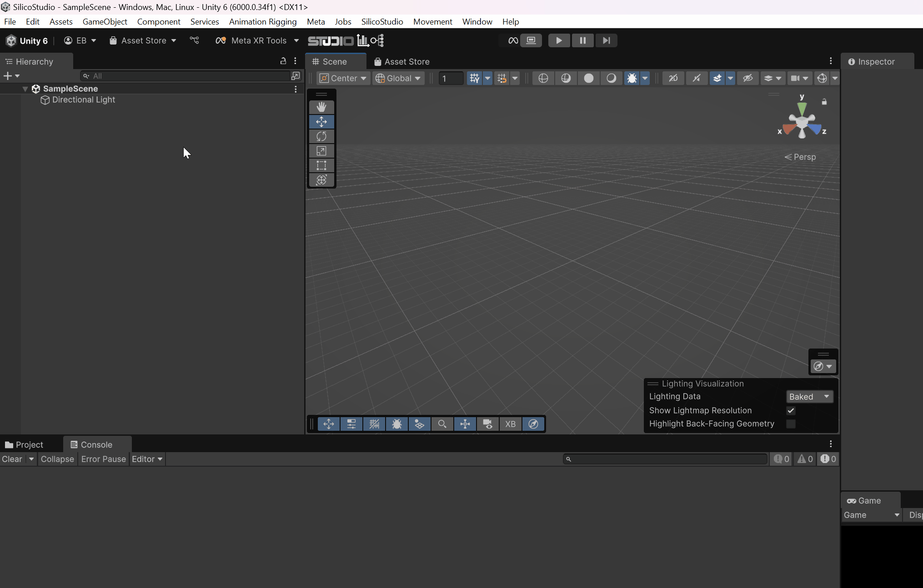Toggle the Hierarchy panel lock
The image size is (923, 588).
click(283, 61)
